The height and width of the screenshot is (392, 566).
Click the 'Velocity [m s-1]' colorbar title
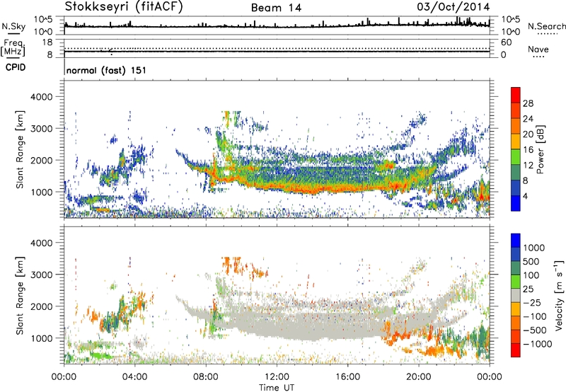[559, 295]
